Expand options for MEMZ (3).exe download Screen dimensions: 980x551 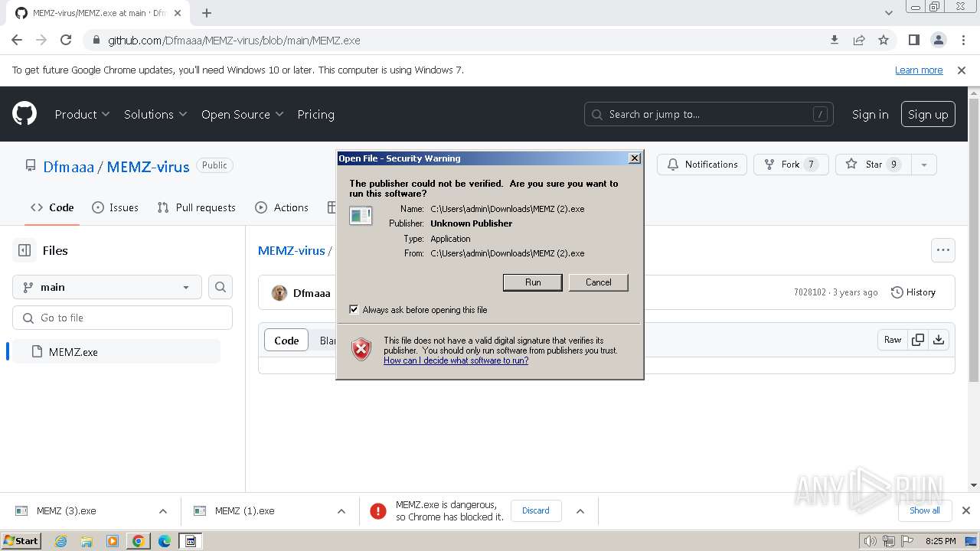click(162, 511)
